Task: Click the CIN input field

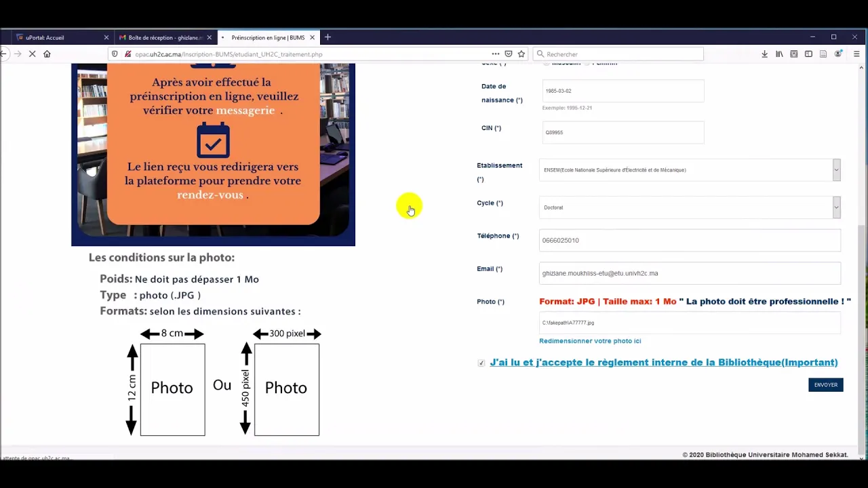Action: click(x=623, y=133)
